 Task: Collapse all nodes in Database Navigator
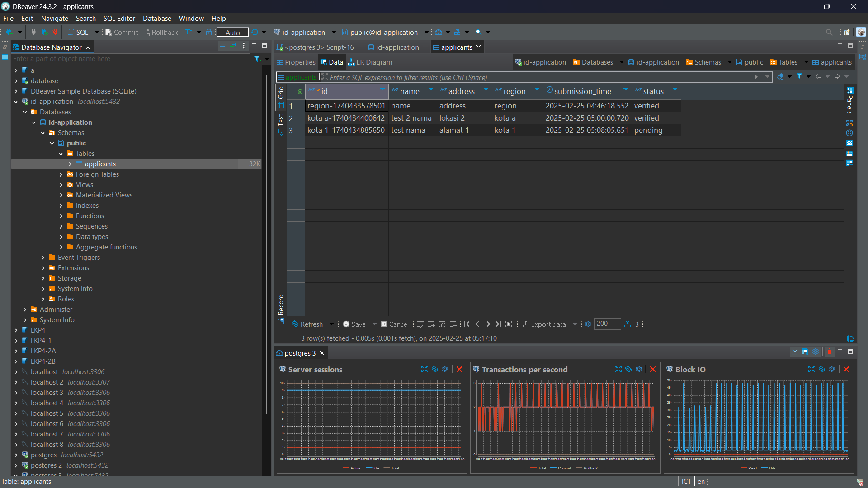(x=222, y=47)
